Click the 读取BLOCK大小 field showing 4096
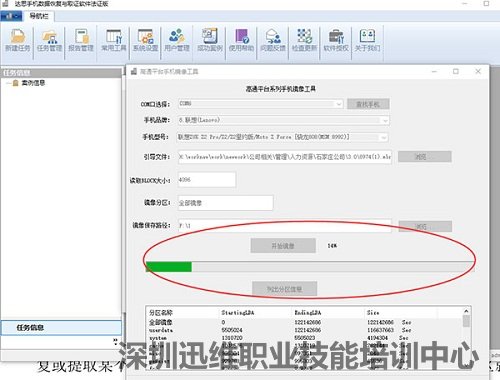 pyautogui.click(x=207, y=180)
